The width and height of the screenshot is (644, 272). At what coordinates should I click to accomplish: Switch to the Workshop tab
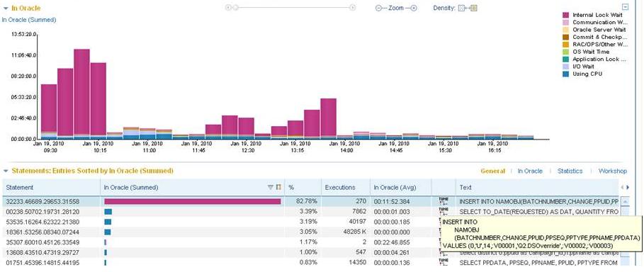tap(612, 171)
